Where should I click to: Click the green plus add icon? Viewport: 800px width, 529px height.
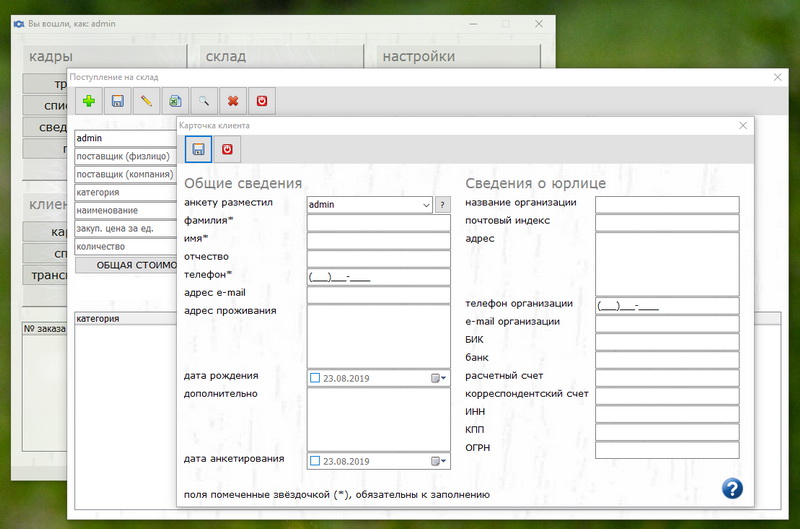pos(89,101)
